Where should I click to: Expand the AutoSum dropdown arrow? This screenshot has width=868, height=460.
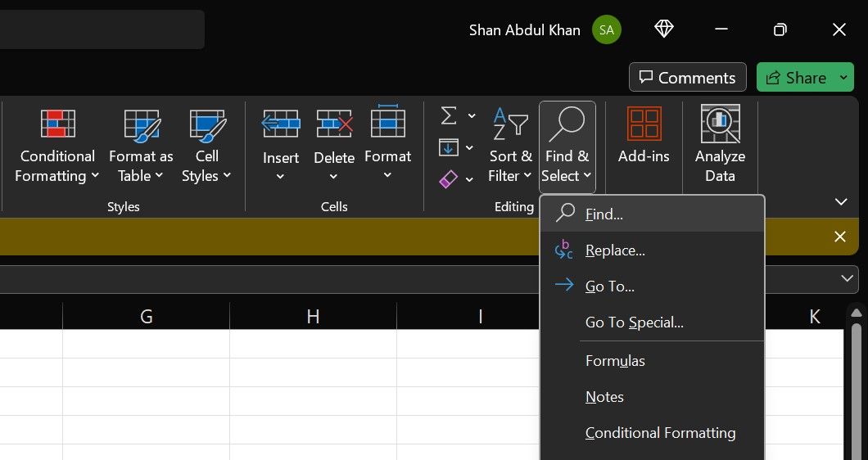[x=472, y=116]
